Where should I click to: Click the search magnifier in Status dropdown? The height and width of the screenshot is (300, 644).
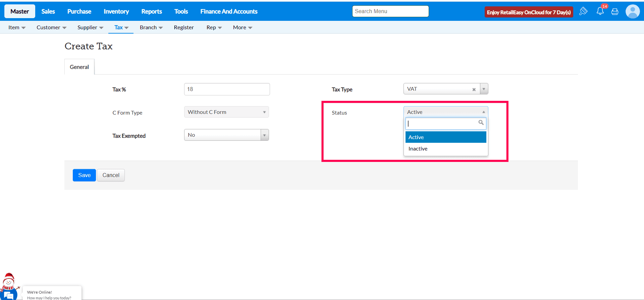click(481, 123)
